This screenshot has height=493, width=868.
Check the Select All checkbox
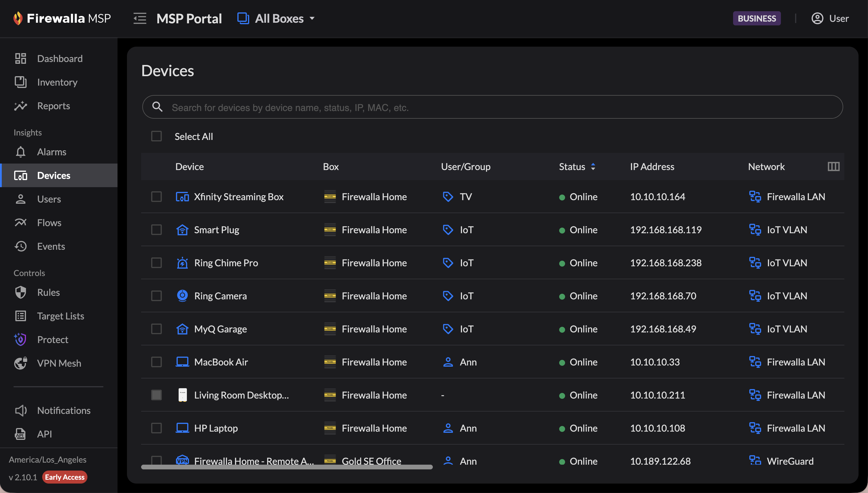click(x=156, y=136)
